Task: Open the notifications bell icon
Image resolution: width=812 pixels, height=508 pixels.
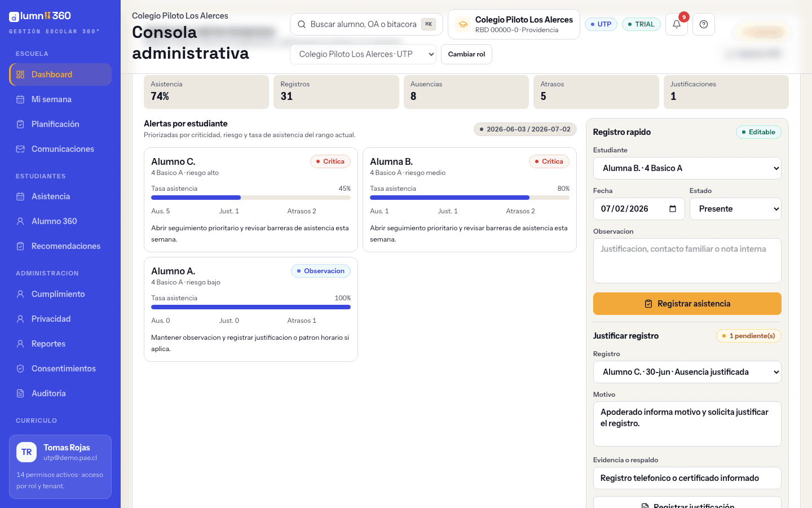Action: [x=676, y=24]
